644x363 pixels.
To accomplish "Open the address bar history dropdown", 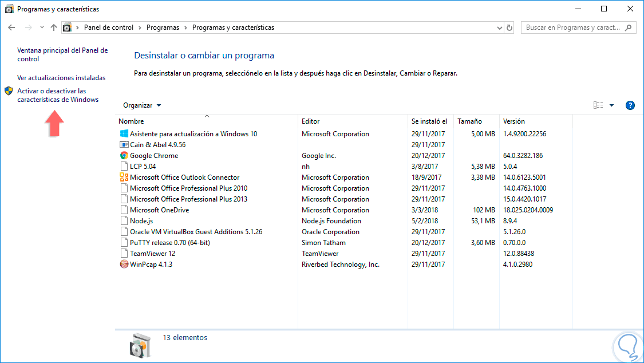I will pyautogui.click(x=499, y=28).
